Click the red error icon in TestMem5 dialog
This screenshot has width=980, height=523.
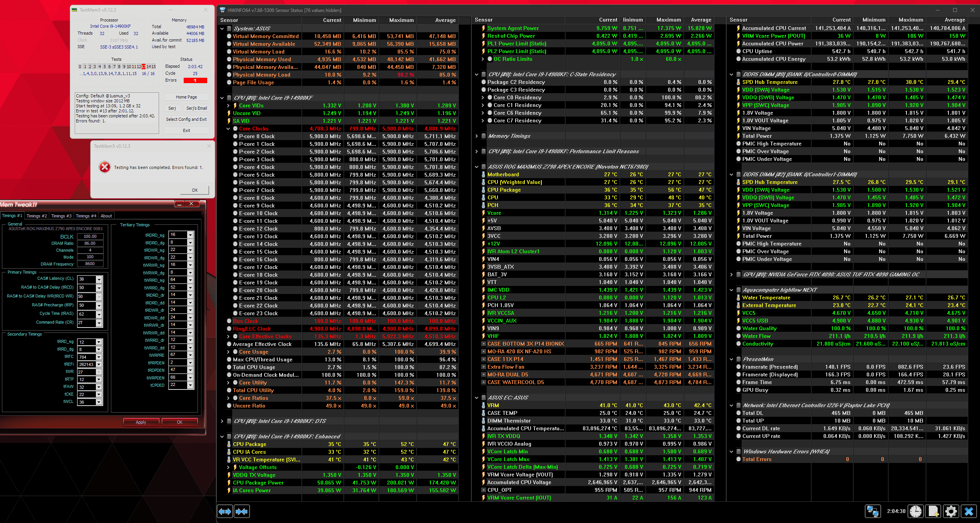[104, 167]
